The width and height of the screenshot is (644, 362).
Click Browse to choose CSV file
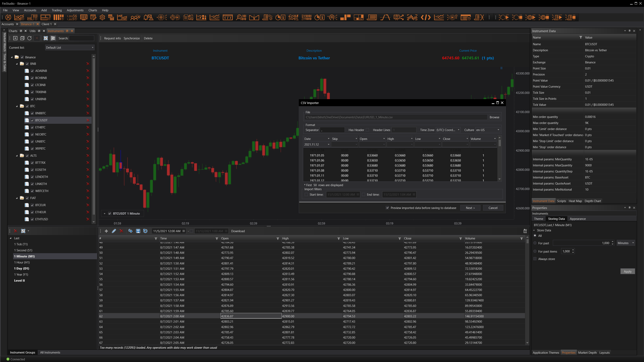(x=494, y=117)
